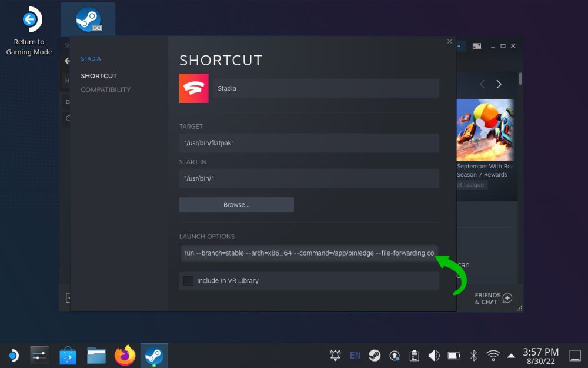Screen dimensions: 588x368
Task: Open Bluetooth settings in system tray
Action: 473,355
